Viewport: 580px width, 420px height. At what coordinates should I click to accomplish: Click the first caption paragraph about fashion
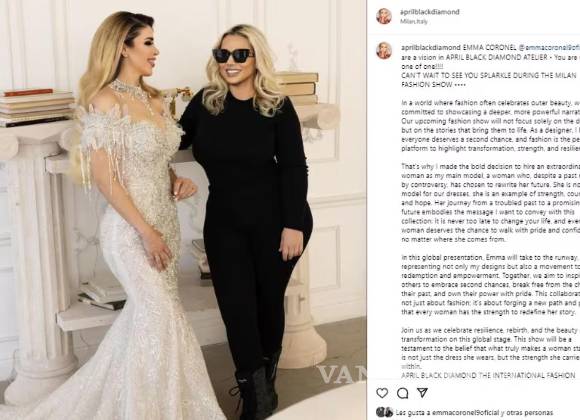(x=490, y=125)
